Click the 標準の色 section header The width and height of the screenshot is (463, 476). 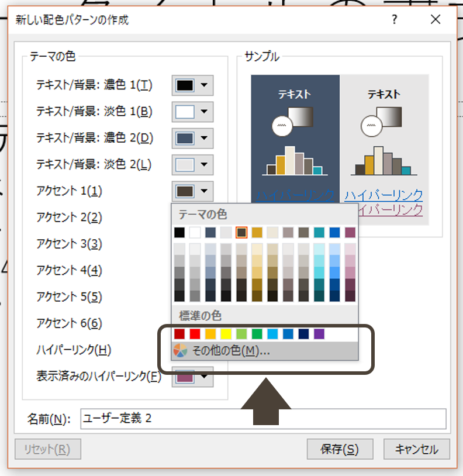[x=201, y=316]
